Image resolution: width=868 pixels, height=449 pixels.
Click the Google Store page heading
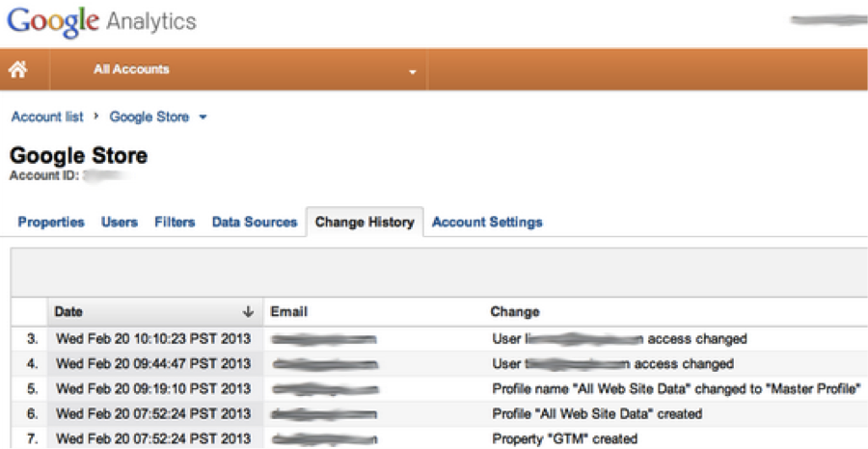click(x=79, y=156)
